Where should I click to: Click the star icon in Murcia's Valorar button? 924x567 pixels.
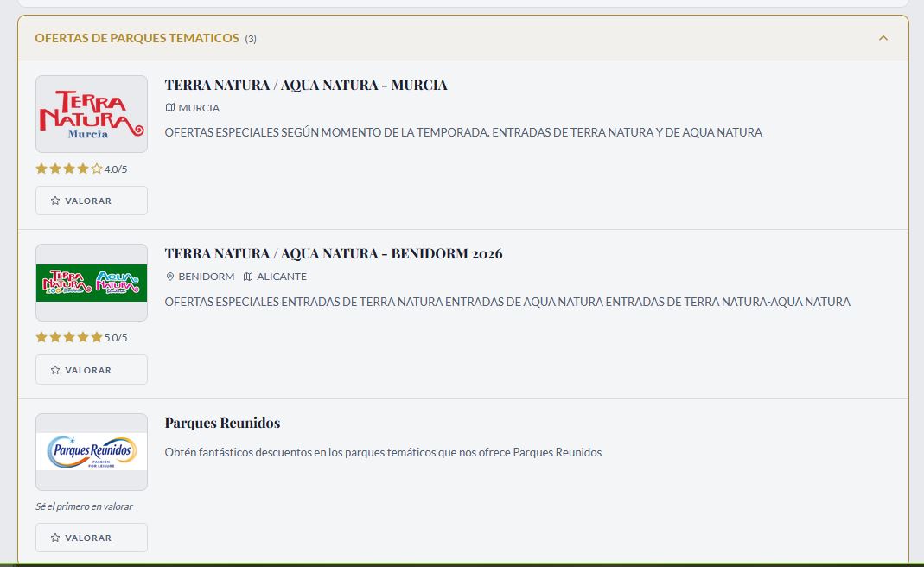[55, 201]
